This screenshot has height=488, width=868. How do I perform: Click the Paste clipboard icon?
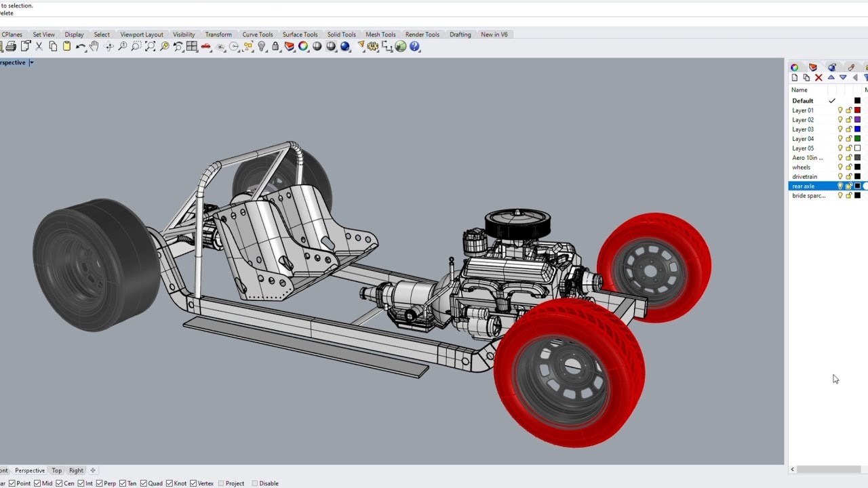[x=66, y=46]
